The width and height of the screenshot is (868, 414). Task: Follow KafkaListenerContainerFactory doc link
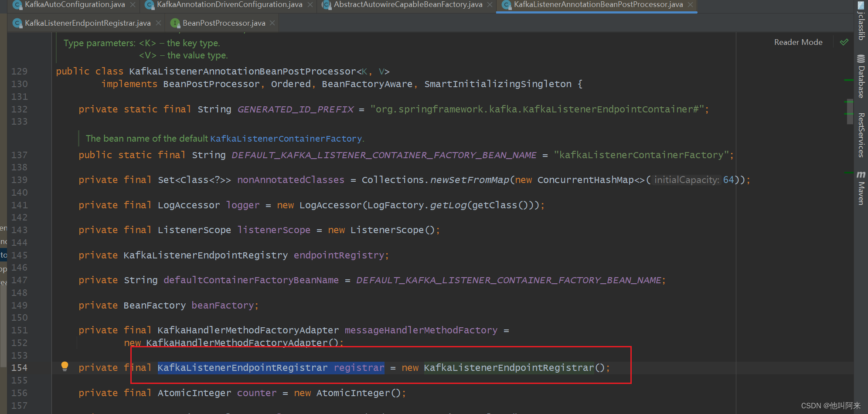(286, 139)
